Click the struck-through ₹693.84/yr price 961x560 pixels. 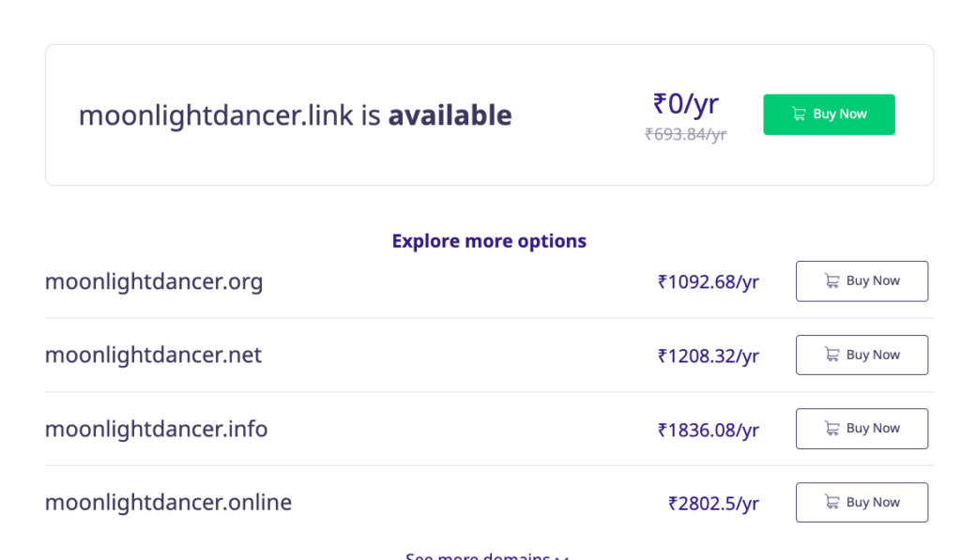686,134
